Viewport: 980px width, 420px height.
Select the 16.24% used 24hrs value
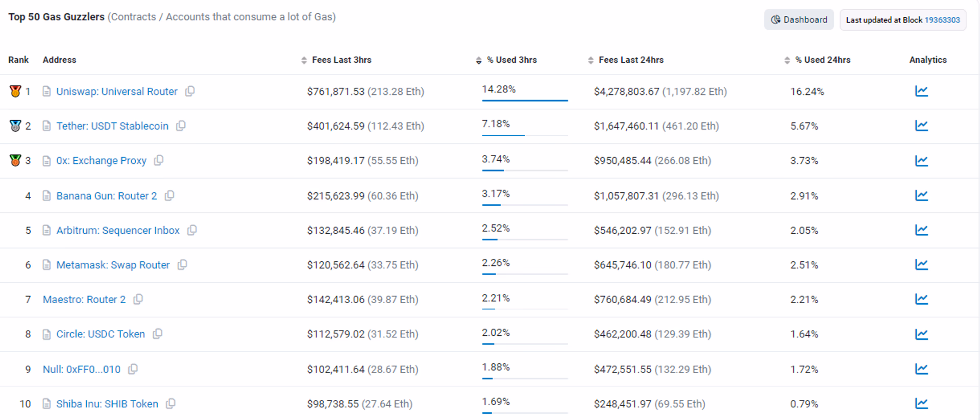[x=807, y=91]
